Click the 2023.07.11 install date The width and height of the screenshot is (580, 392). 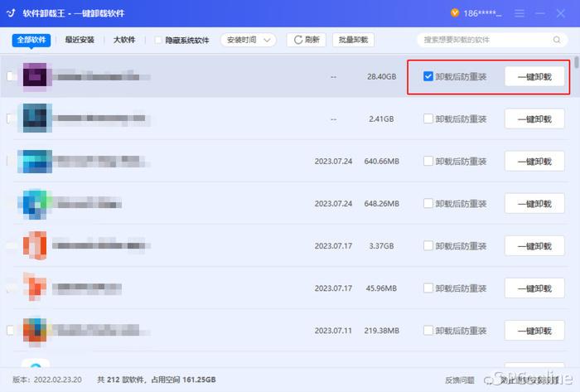click(x=333, y=331)
